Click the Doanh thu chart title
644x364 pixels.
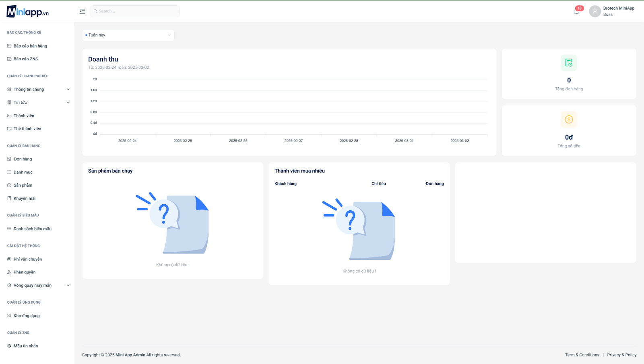tap(103, 59)
